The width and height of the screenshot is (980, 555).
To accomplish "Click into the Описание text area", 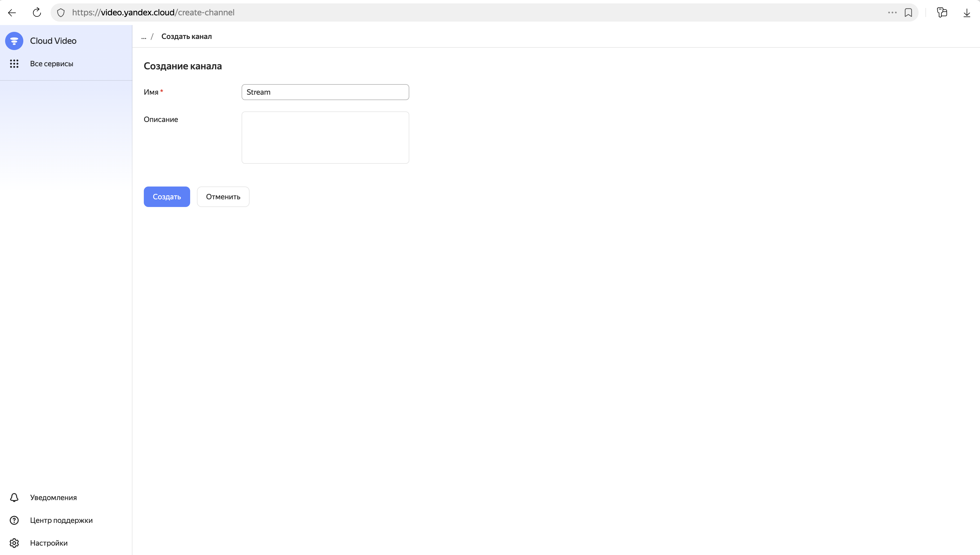I will pyautogui.click(x=325, y=137).
